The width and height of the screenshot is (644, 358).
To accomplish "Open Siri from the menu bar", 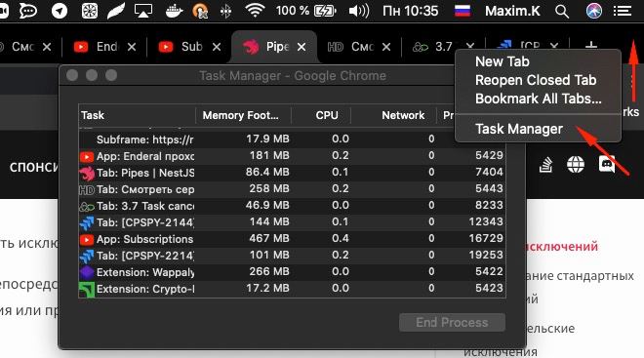I will pyautogui.click(x=594, y=11).
